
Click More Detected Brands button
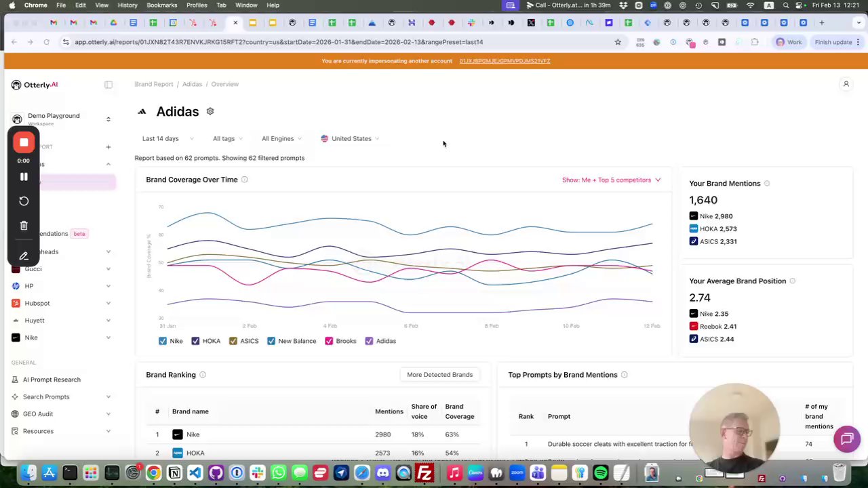(439, 375)
